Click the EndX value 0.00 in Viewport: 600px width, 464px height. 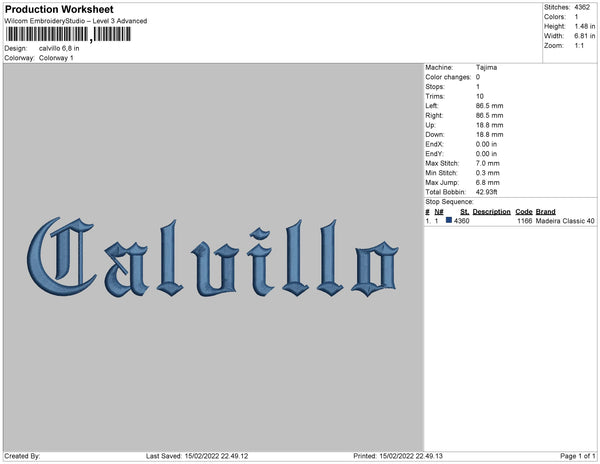[x=486, y=144]
